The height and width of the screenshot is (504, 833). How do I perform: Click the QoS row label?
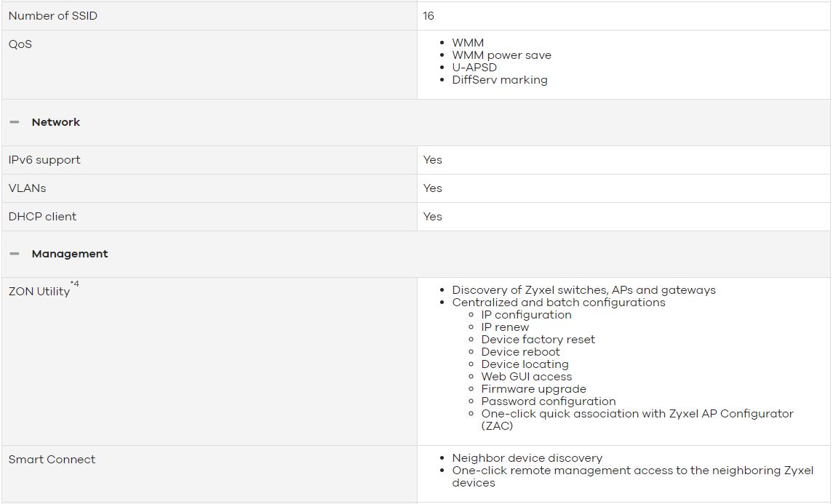click(x=20, y=44)
